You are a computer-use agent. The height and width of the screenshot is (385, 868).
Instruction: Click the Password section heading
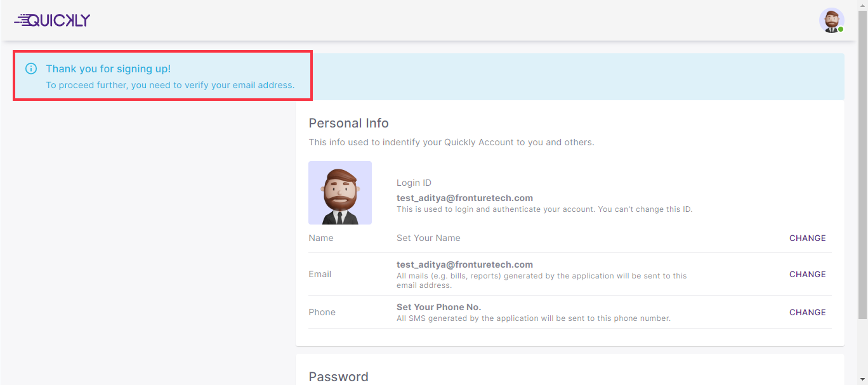point(338,377)
